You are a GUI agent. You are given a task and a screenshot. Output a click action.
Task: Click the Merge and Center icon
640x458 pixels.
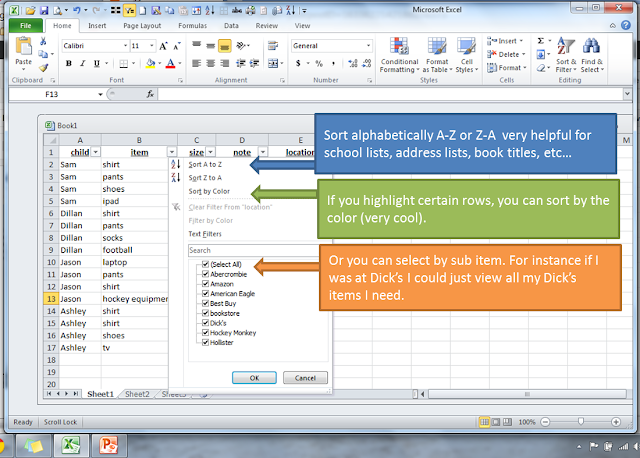[x=273, y=63]
